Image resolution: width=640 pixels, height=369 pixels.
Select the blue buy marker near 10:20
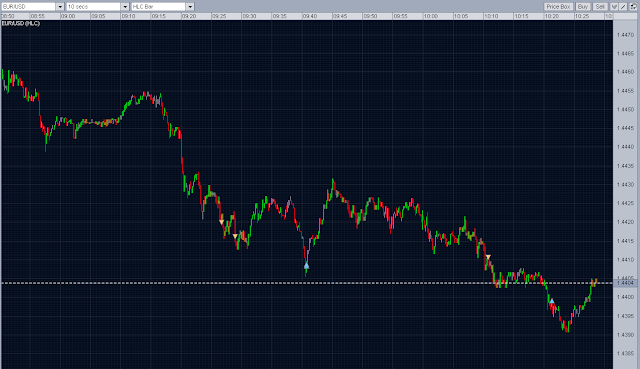click(552, 301)
